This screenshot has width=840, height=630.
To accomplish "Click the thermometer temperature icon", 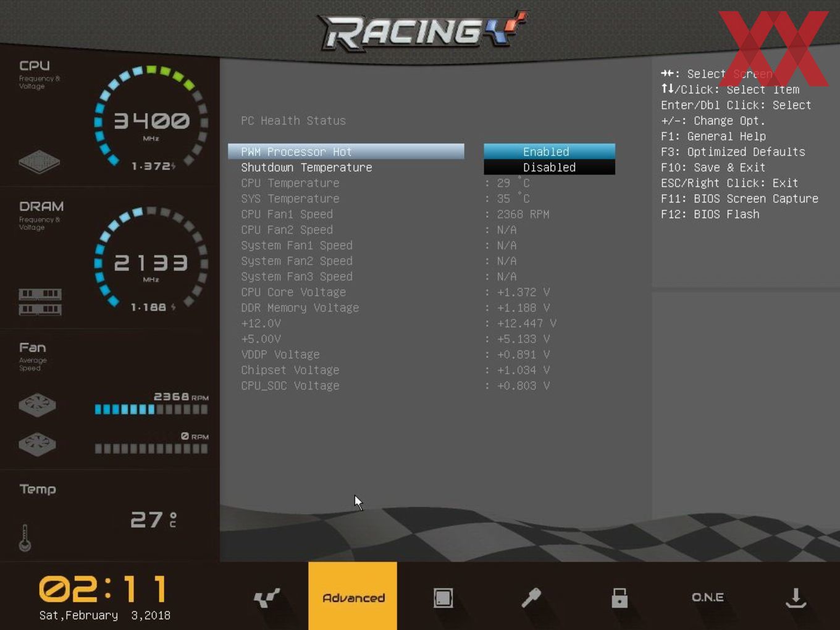I will click(x=25, y=537).
